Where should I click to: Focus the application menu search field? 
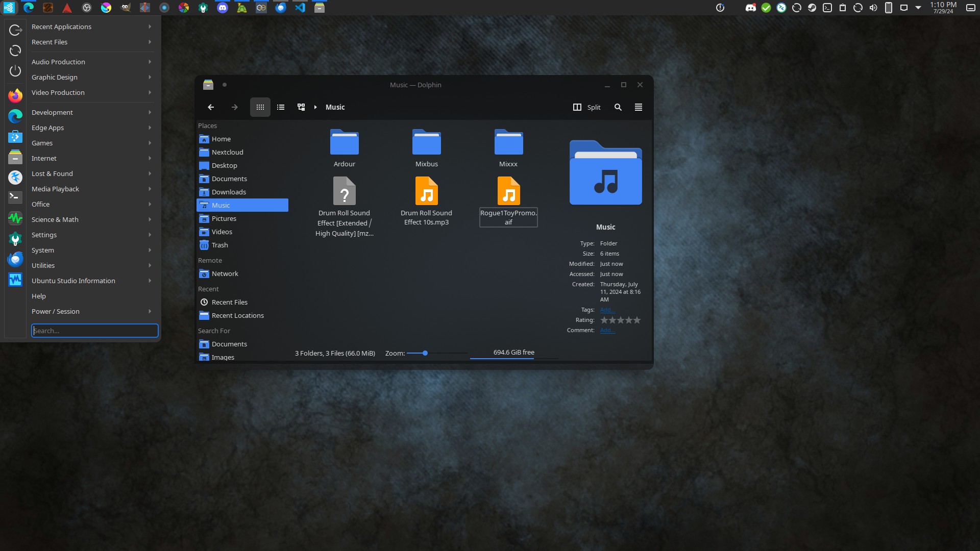coord(95,331)
